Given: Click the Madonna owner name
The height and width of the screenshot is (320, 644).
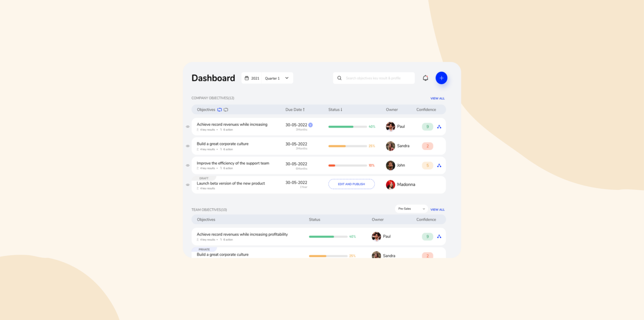Looking at the screenshot, I should pos(406,184).
